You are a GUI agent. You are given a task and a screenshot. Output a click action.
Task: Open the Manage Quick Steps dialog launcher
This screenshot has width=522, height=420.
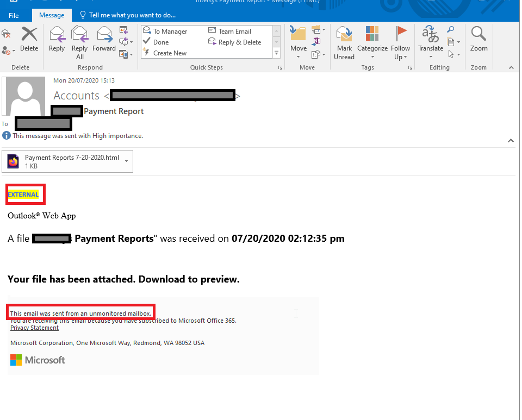[281, 68]
